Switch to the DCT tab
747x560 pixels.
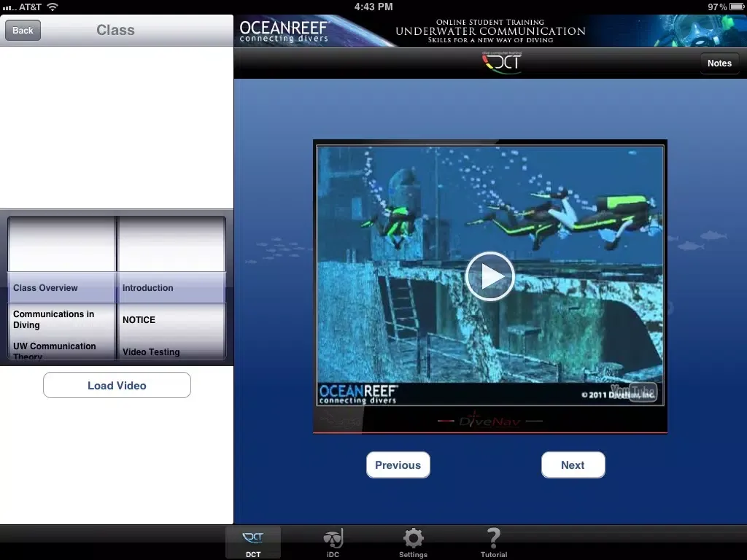[253, 543]
